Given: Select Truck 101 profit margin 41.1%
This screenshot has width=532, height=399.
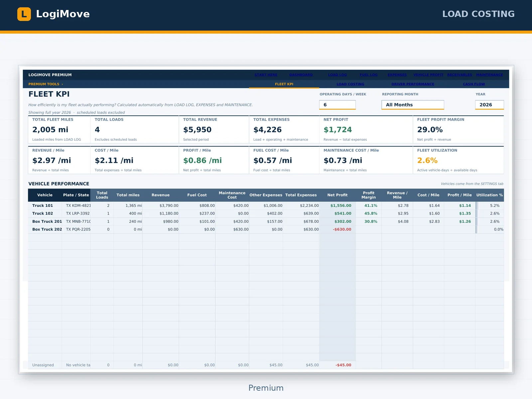Looking at the screenshot, I should (x=371, y=205).
